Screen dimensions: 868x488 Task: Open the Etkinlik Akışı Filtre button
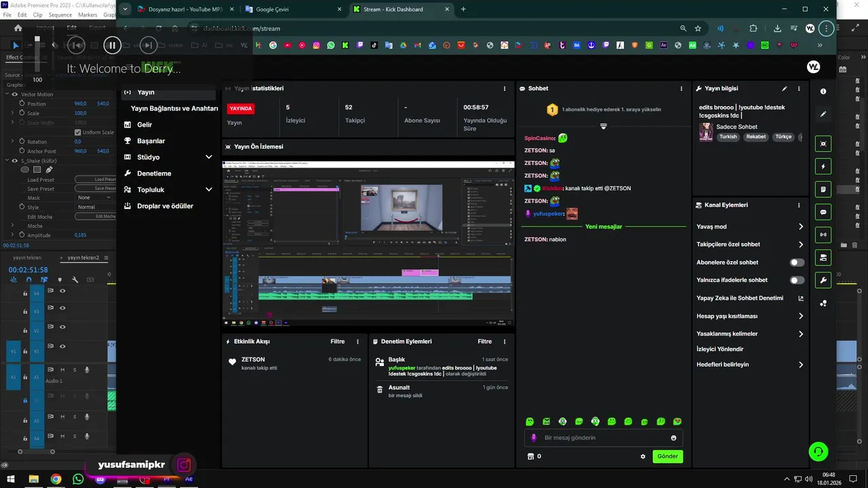(x=337, y=342)
